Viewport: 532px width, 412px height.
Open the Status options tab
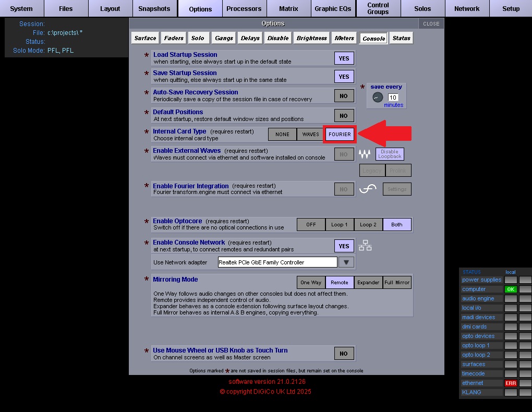coord(402,38)
